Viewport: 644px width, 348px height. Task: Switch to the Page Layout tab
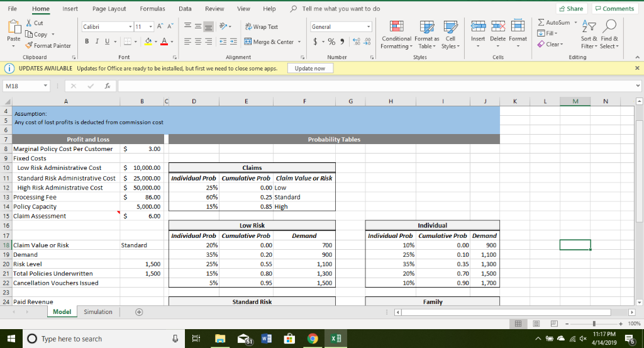pos(109,9)
